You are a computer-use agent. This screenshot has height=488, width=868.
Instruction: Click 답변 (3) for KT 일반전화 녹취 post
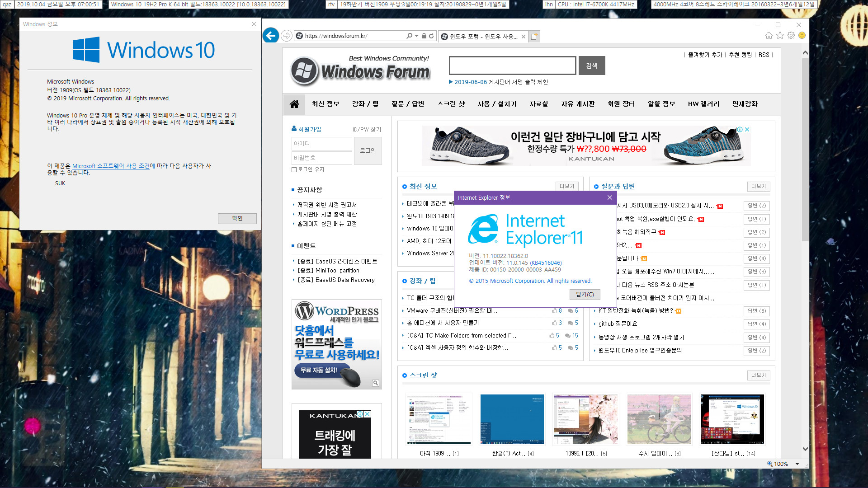[x=757, y=311]
